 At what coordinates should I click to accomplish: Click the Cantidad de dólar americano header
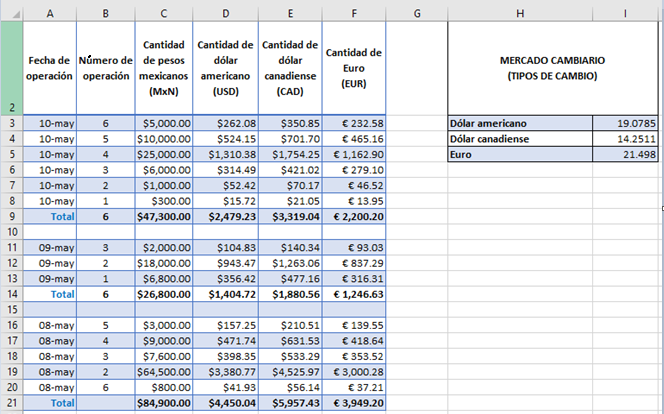click(x=226, y=68)
